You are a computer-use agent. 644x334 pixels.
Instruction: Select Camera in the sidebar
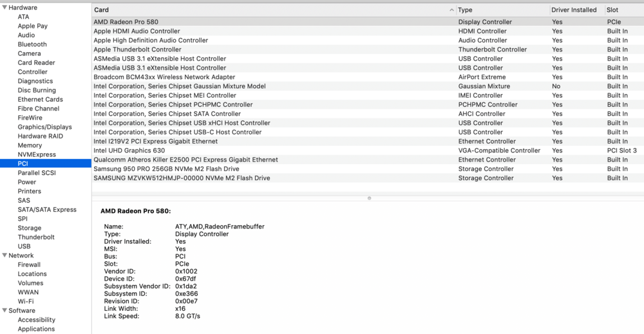coord(29,53)
